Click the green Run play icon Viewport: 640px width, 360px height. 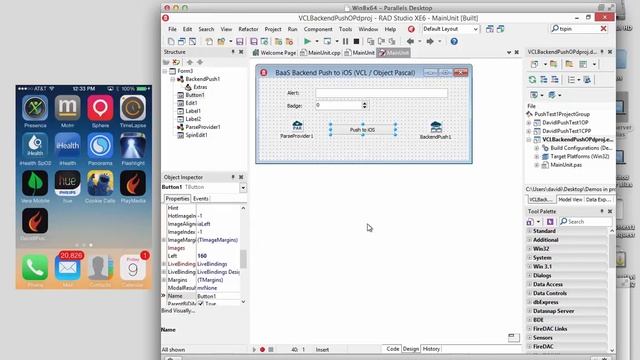click(307, 41)
